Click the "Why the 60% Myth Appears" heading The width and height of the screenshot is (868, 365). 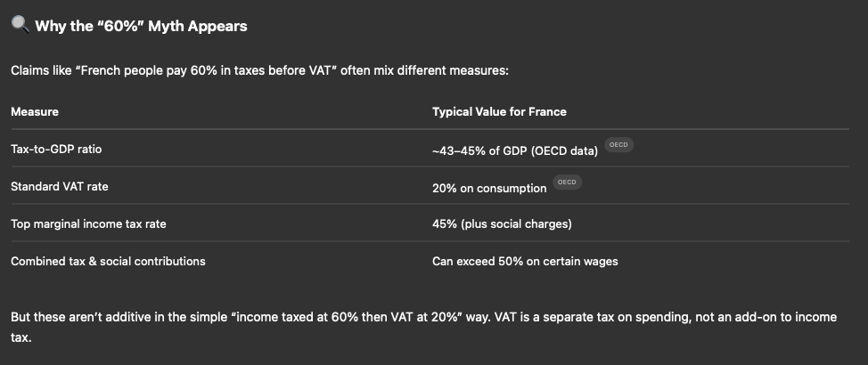tap(141, 26)
